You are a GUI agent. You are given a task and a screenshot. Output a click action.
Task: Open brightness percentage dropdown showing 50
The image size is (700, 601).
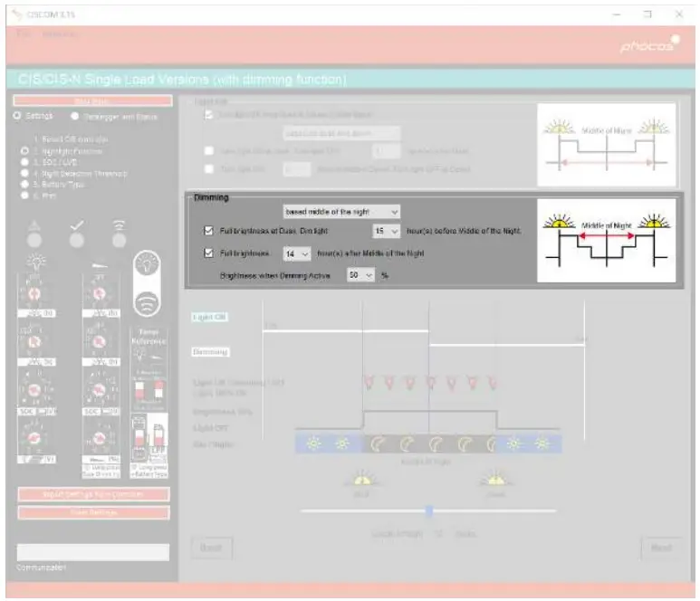point(360,275)
